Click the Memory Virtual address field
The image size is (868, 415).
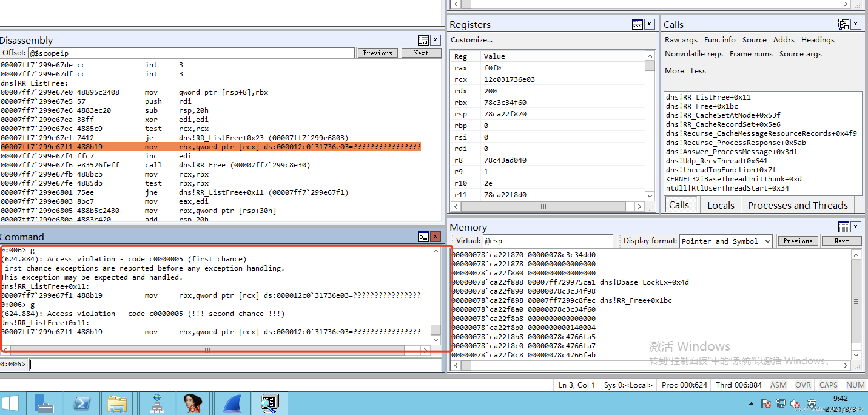pos(547,241)
